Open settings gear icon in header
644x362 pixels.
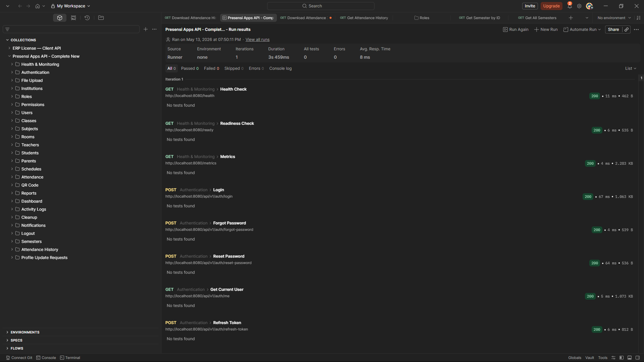point(579,6)
